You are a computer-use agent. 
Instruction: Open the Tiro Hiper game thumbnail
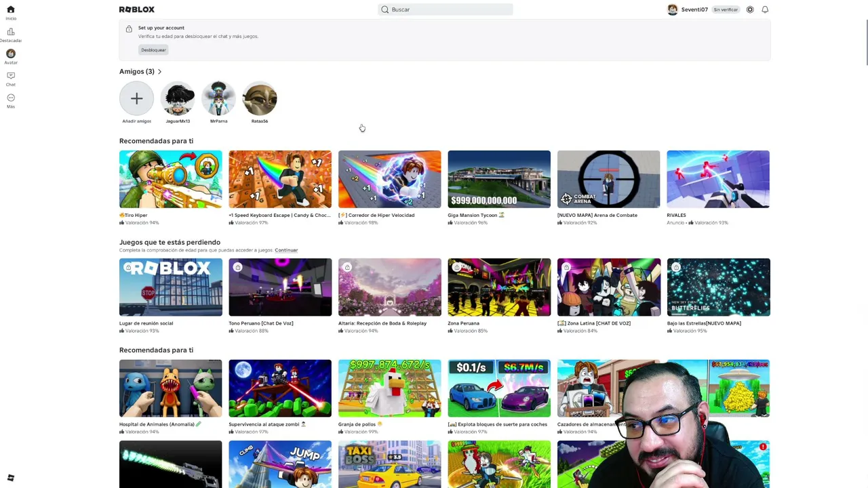(171, 179)
